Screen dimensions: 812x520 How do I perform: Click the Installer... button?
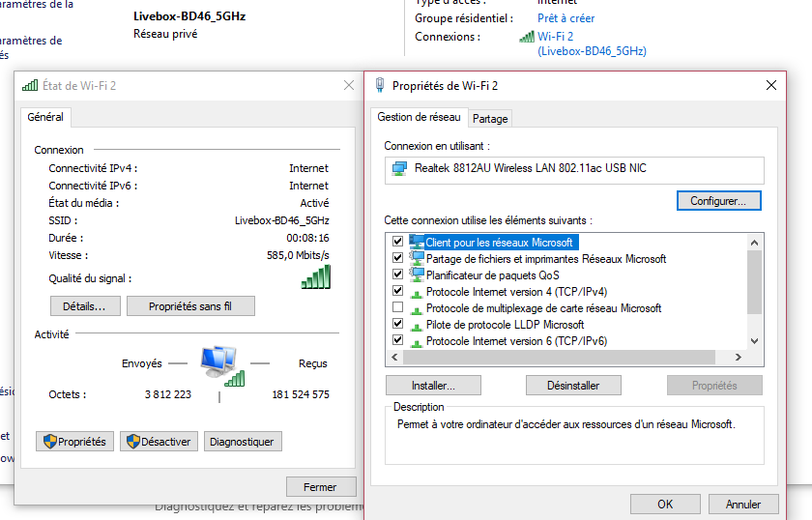433,386
